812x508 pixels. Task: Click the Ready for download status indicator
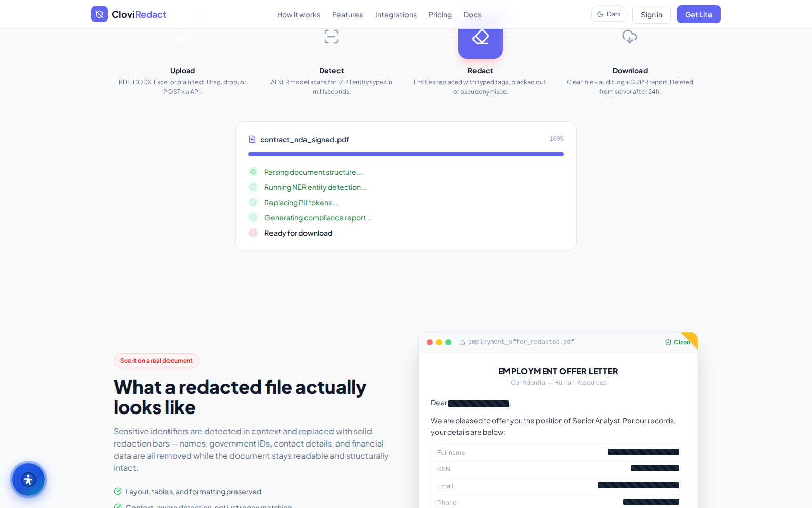click(253, 233)
